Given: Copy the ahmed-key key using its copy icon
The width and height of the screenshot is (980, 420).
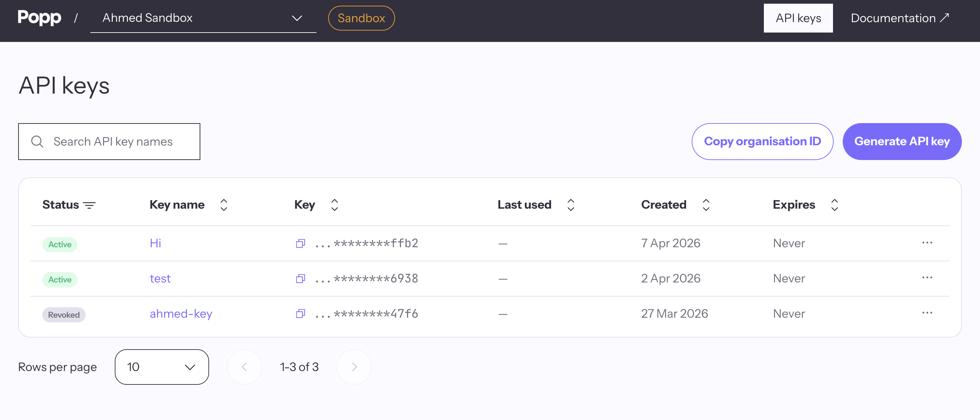Looking at the screenshot, I should coord(300,314).
